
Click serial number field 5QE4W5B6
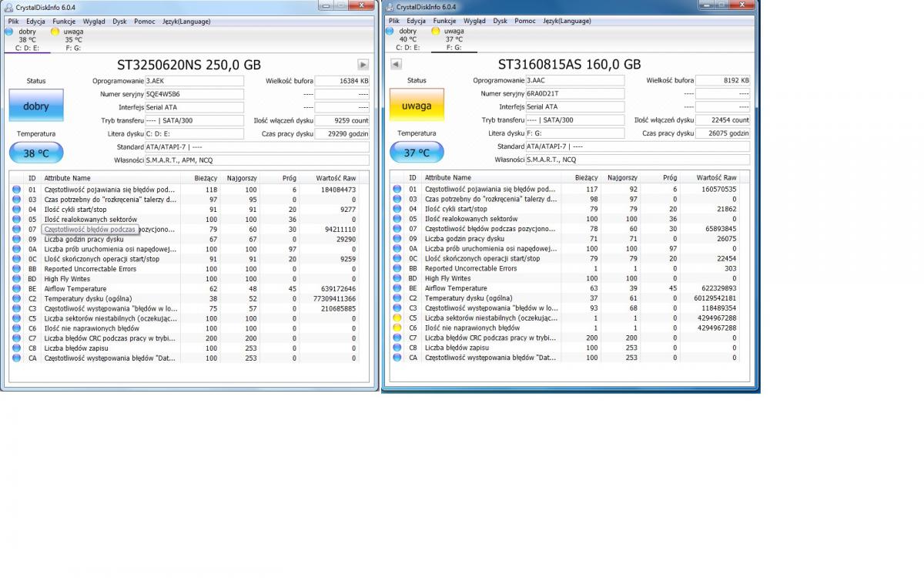194,94
